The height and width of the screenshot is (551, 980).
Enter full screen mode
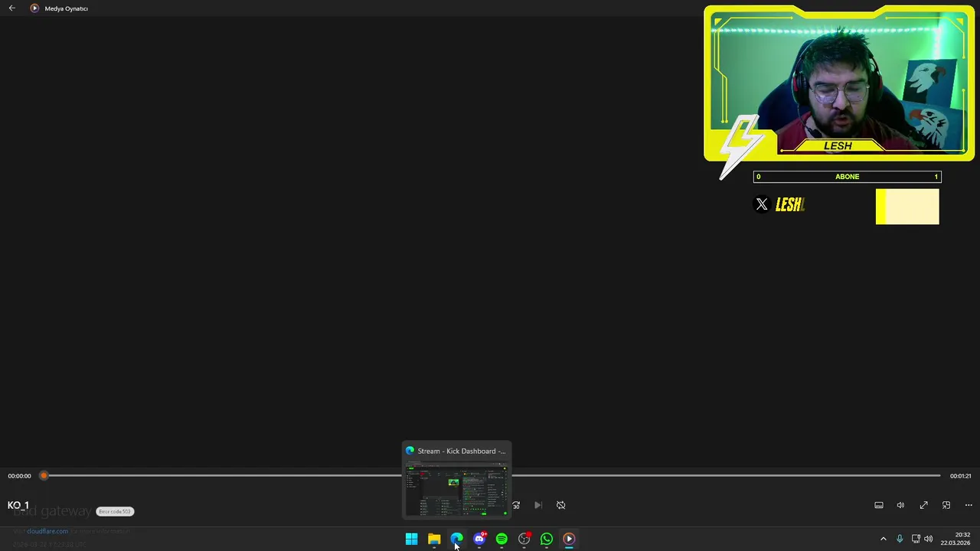click(924, 505)
